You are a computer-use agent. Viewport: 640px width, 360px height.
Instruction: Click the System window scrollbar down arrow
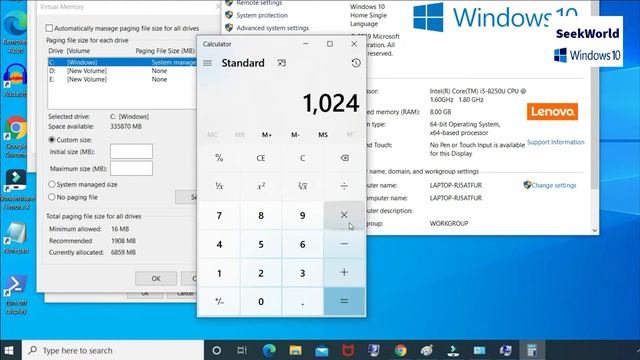[595, 231]
